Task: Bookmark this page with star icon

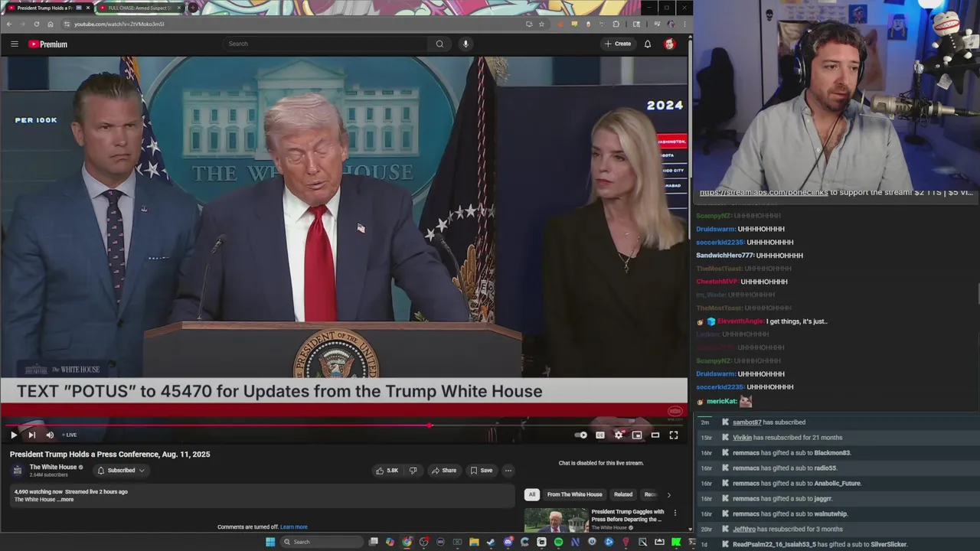Action: pyautogui.click(x=541, y=24)
